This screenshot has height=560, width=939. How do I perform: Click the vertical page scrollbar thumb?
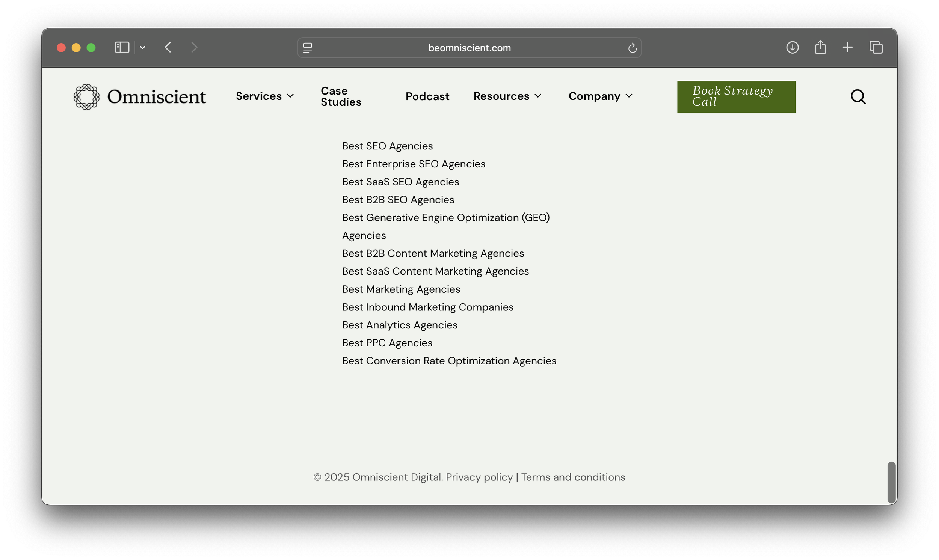891,482
